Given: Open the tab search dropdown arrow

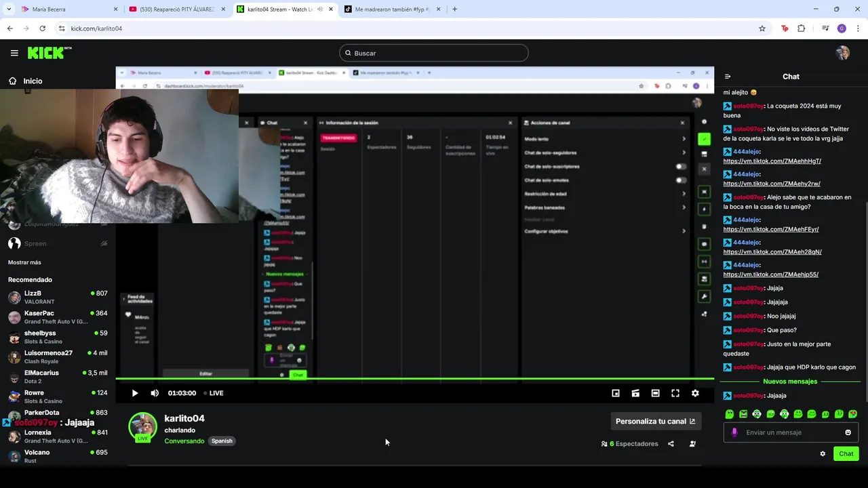Looking at the screenshot, I should pos(8,9).
